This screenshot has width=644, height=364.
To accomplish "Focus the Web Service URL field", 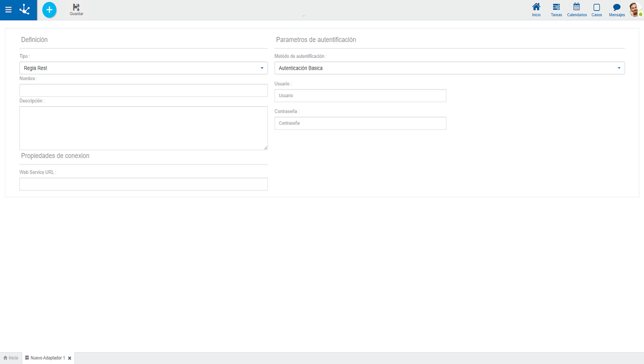I will click(x=143, y=184).
